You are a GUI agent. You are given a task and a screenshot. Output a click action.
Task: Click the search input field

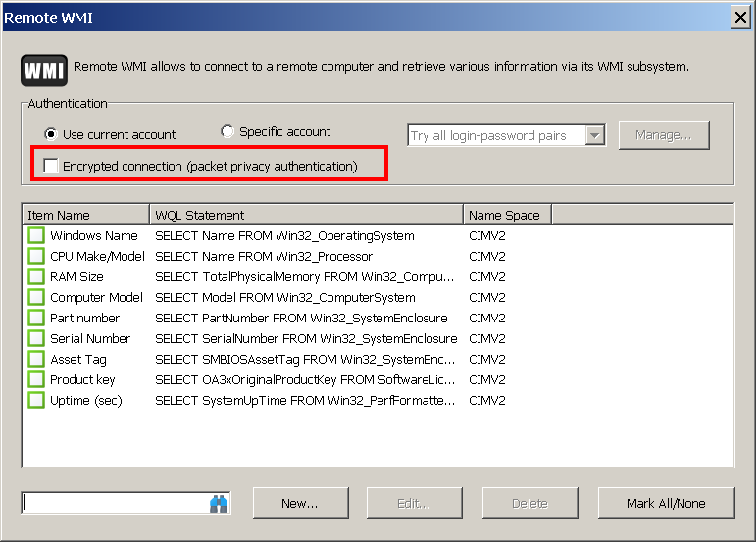pos(113,503)
